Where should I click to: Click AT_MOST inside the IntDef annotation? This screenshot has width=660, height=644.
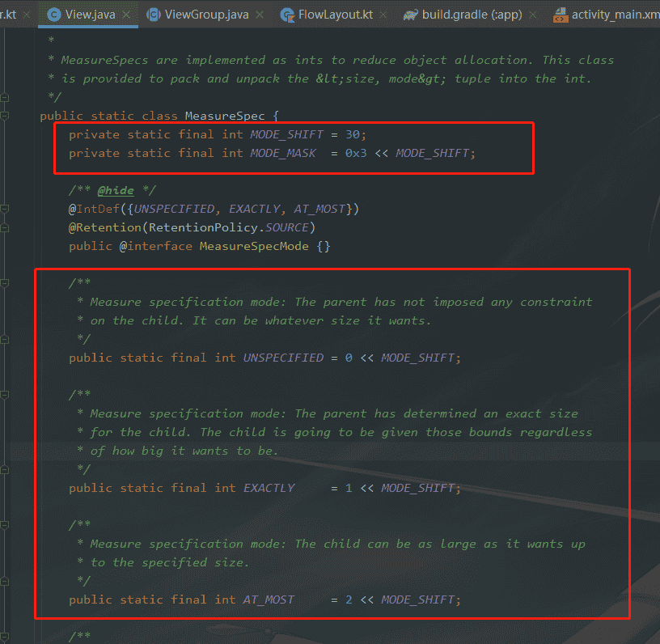click(x=319, y=209)
